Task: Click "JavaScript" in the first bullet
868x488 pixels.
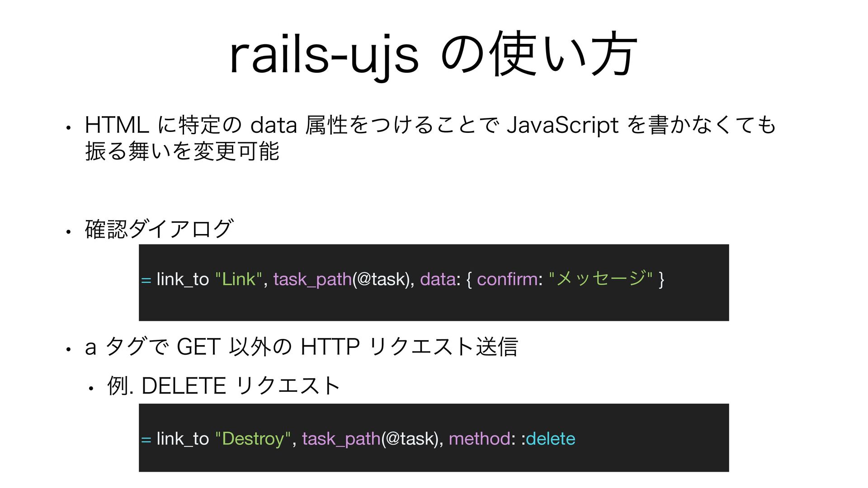Action: tap(562, 125)
